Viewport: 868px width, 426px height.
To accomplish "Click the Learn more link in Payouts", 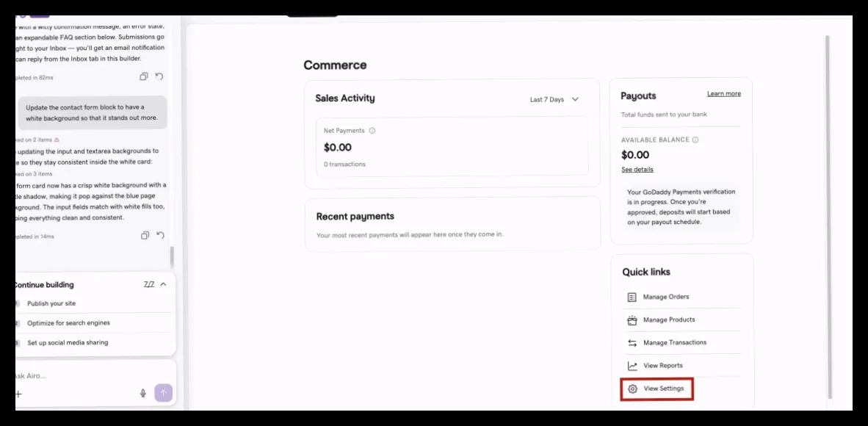I will click(723, 93).
